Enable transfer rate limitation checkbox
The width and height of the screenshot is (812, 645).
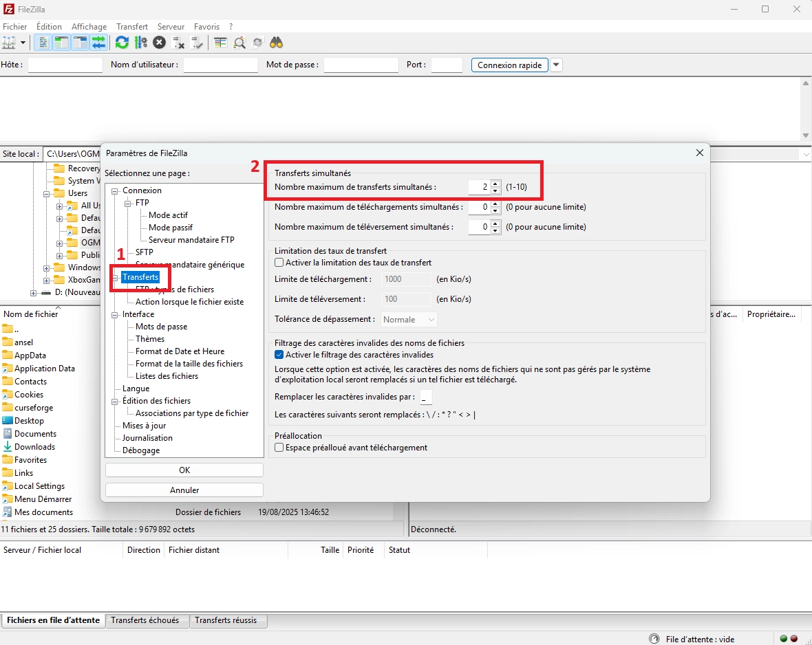click(x=279, y=263)
